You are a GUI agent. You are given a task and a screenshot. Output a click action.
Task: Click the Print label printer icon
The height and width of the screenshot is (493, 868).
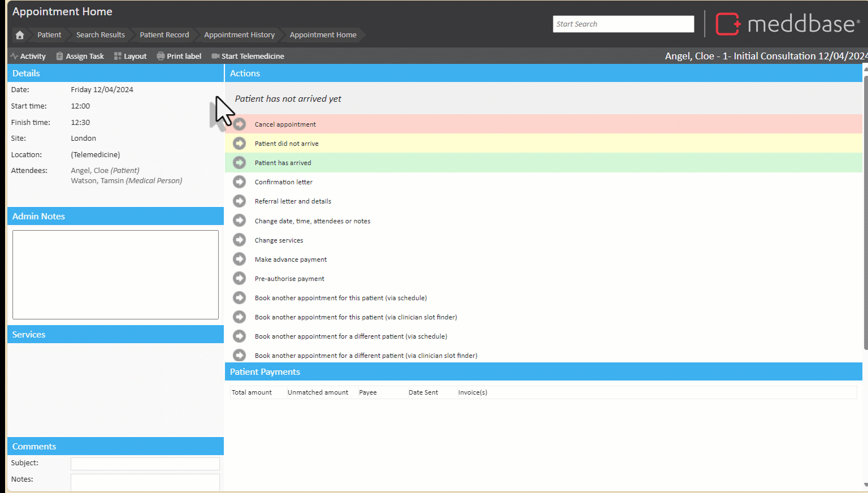point(160,56)
